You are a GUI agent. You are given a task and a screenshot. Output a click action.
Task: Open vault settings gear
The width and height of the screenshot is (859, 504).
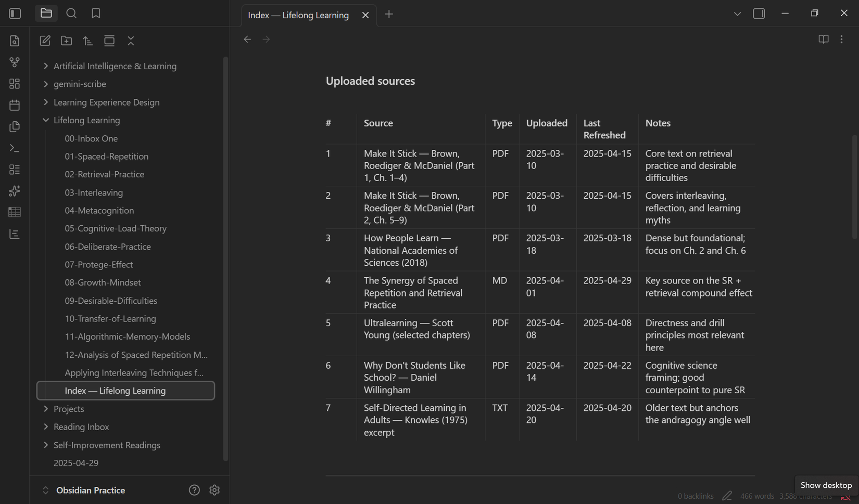[x=214, y=490]
